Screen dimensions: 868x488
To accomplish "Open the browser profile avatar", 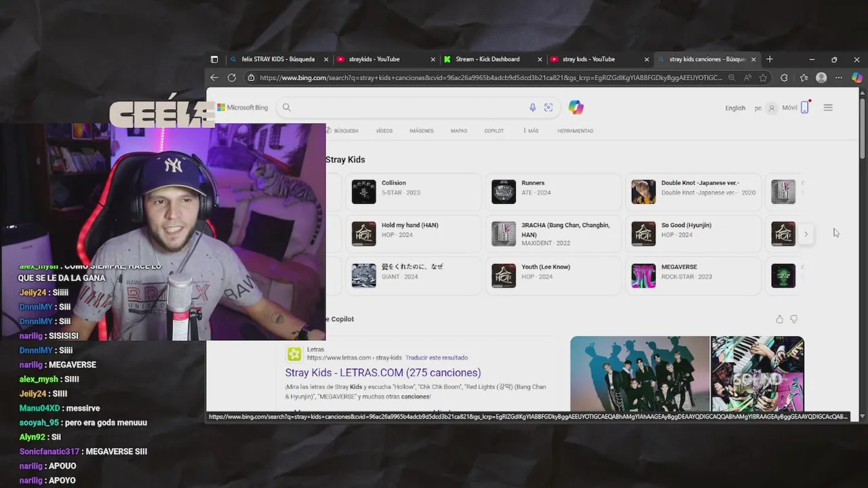I will (x=821, y=78).
